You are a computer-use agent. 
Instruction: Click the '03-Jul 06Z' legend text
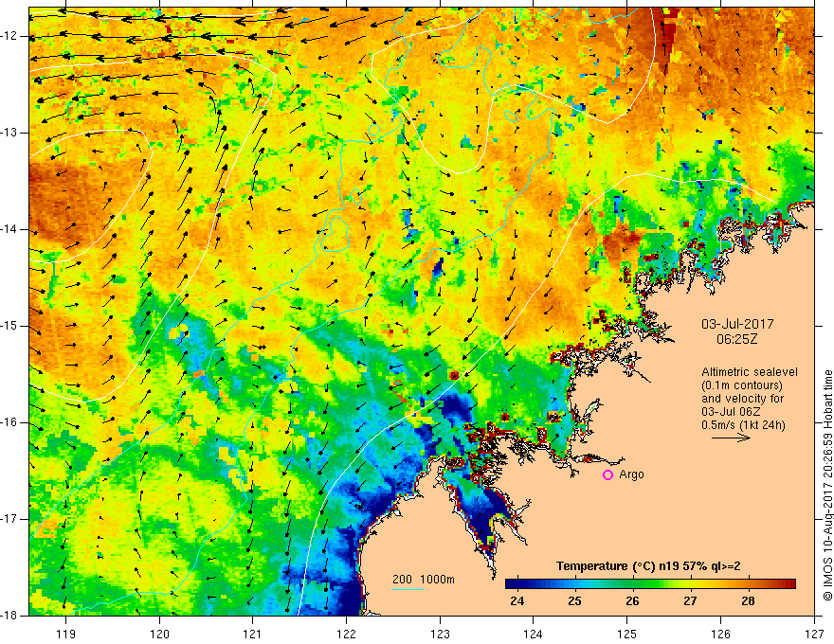(731, 412)
